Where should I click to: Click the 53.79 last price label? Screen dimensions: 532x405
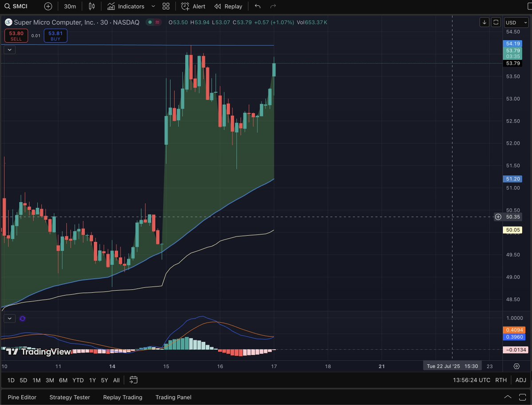pos(512,63)
